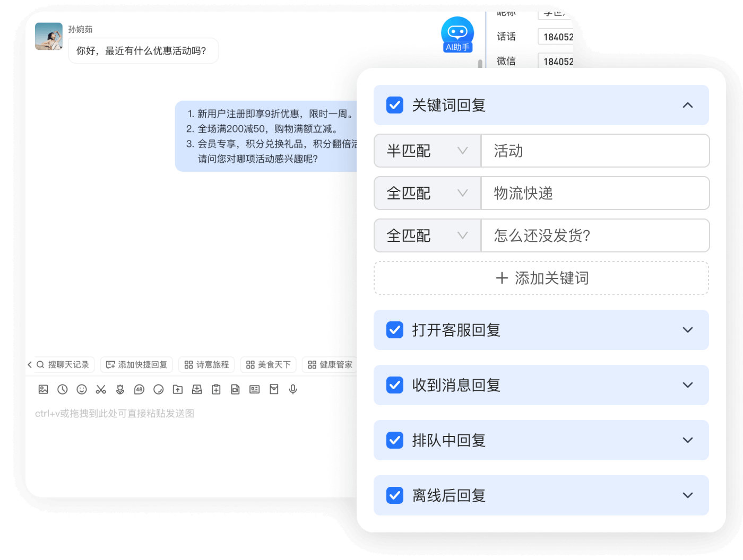Click the scissors screenshot icon
This screenshot has width=743, height=560.
click(x=101, y=390)
